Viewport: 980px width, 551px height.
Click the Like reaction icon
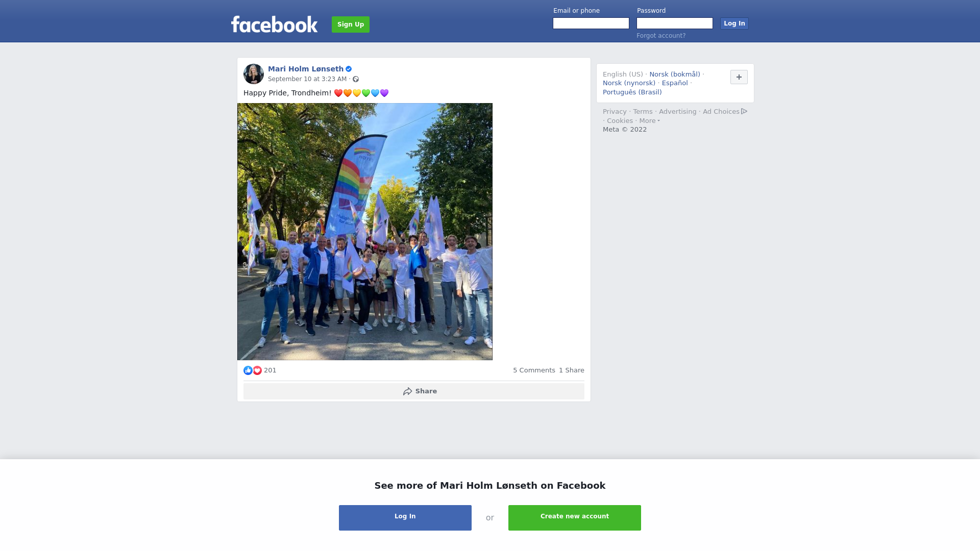[x=248, y=370]
